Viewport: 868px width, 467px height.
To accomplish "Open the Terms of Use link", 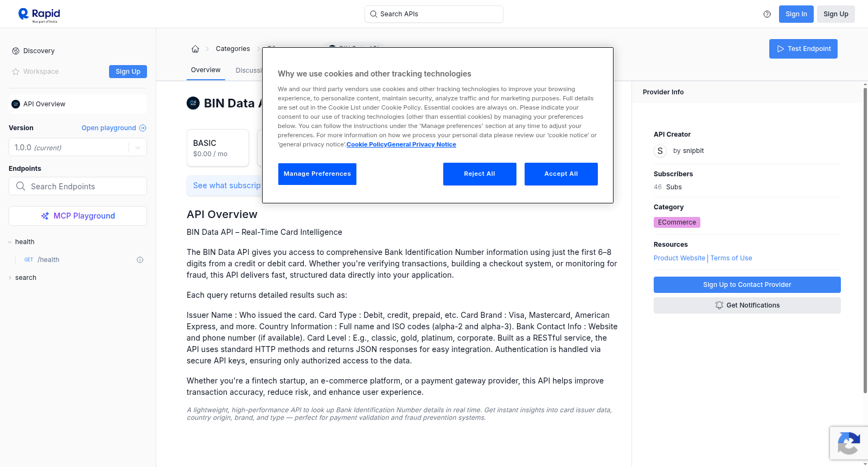I will [731, 258].
